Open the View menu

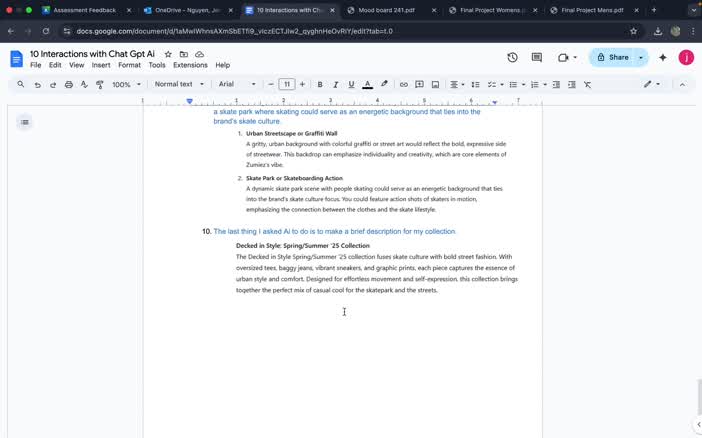[77, 65]
